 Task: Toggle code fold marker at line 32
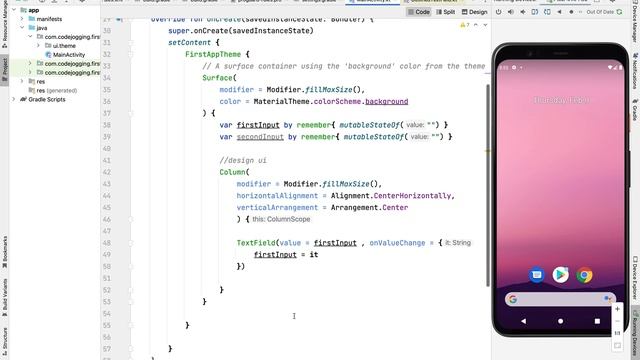click(x=131, y=54)
